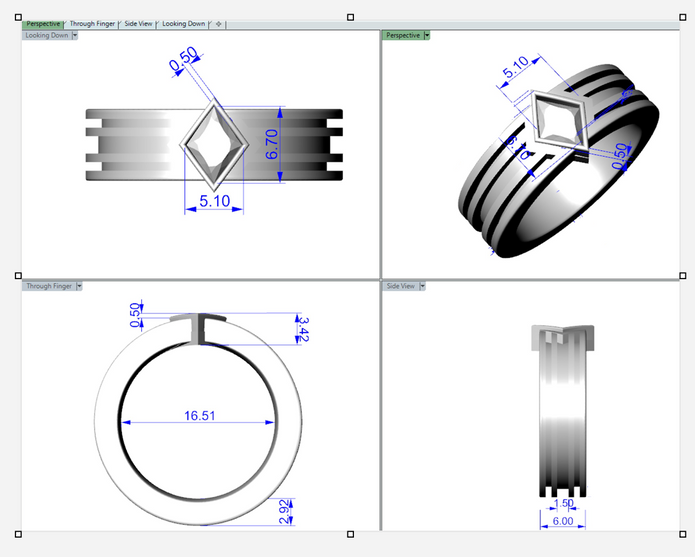The height and width of the screenshot is (557, 695).
Task: Click the bottom-center selection handle
Action: 351,534
